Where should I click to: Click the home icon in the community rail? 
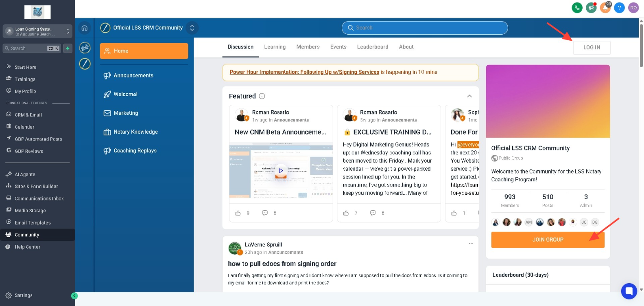click(85, 28)
